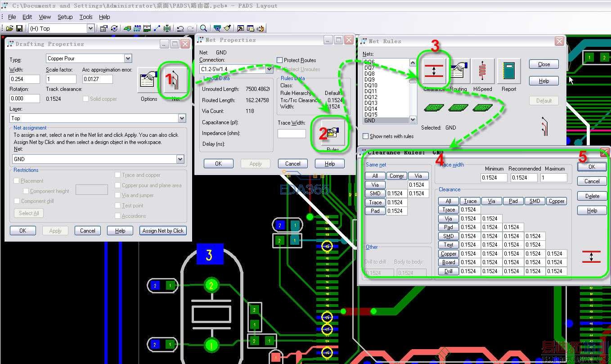Toggle the Trace and copper restriction
Viewport: 611px width, 364px height.
click(117, 175)
